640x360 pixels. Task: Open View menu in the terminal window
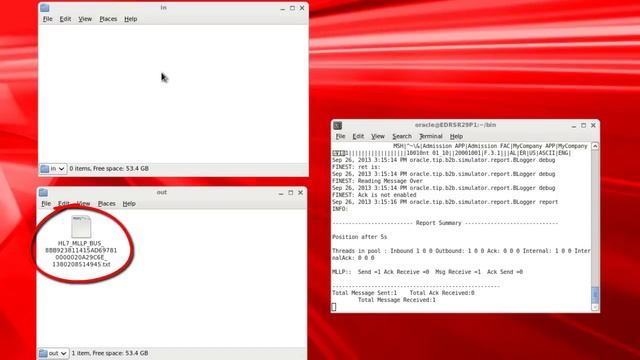(378, 136)
